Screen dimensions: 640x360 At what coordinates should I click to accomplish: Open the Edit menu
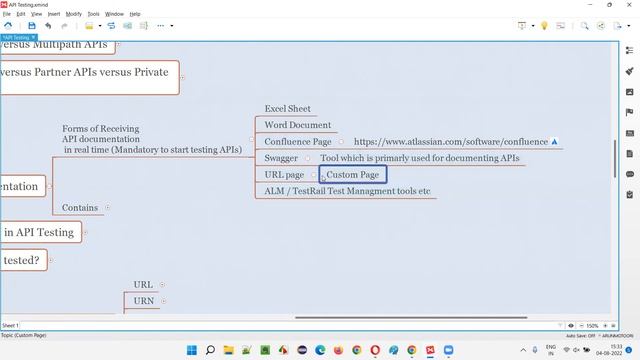click(x=20, y=14)
